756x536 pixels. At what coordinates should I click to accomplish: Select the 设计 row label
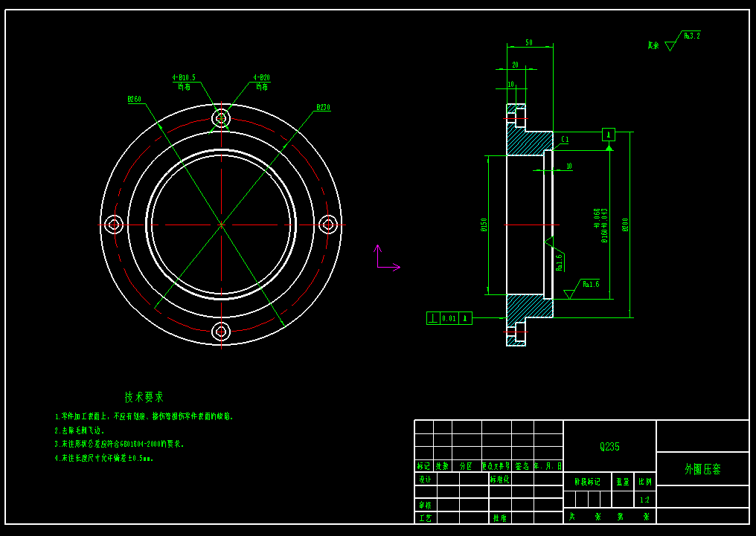click(425, 480)
